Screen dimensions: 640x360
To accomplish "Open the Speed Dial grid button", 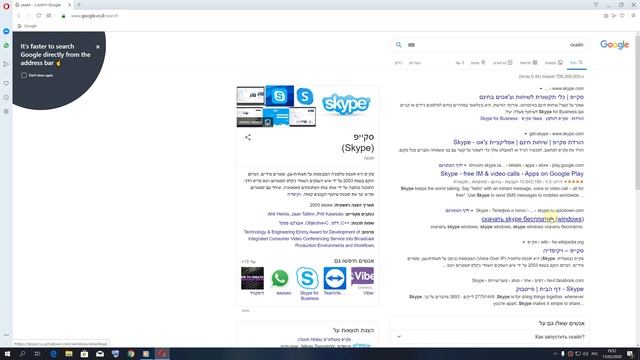I will click(x=49, y=16).
